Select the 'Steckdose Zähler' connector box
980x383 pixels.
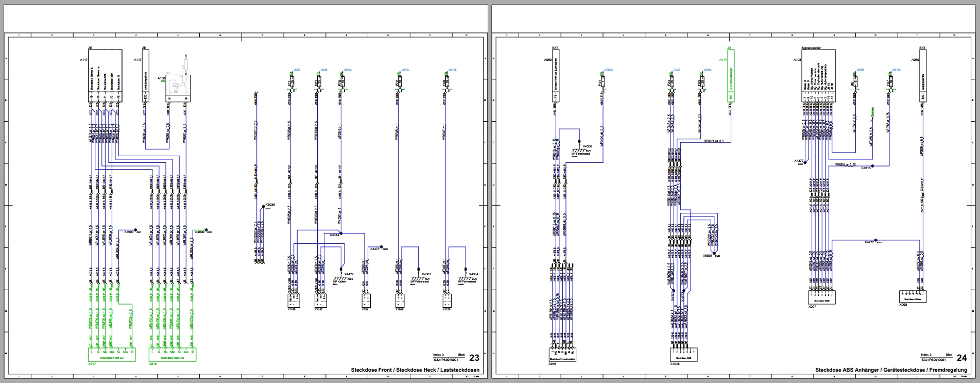point(914,296)
